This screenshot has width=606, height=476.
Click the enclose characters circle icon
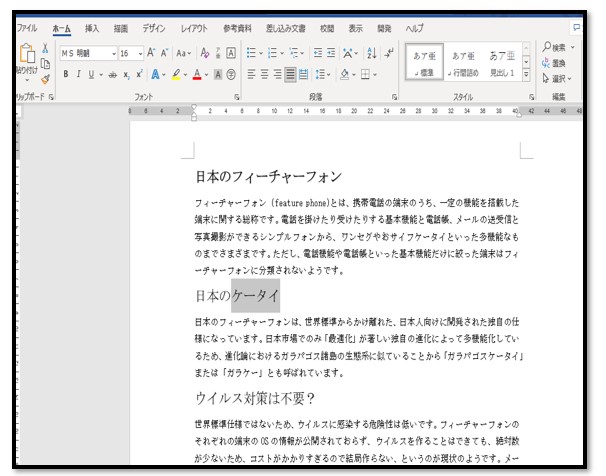[x=231, y=75]
